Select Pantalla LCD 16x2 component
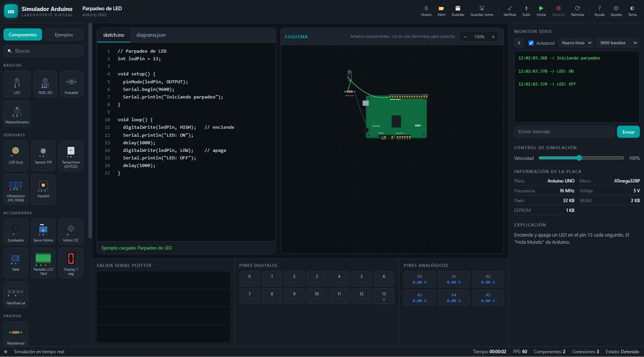 pos(43,263)
